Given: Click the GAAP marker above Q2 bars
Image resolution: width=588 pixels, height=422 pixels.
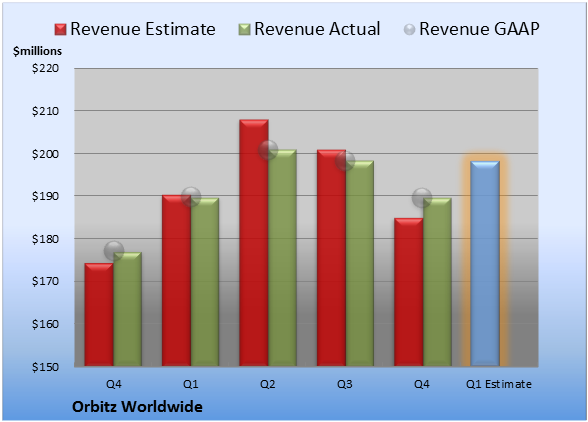Looking at the screenshot, I should point(268,150).
